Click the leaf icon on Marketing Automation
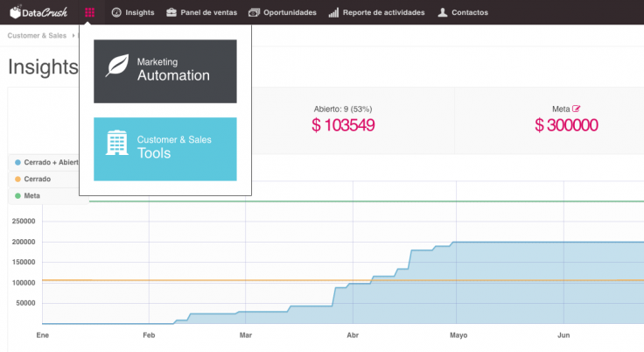This screenshot has height=352, width=644. [x=117, y=66]
